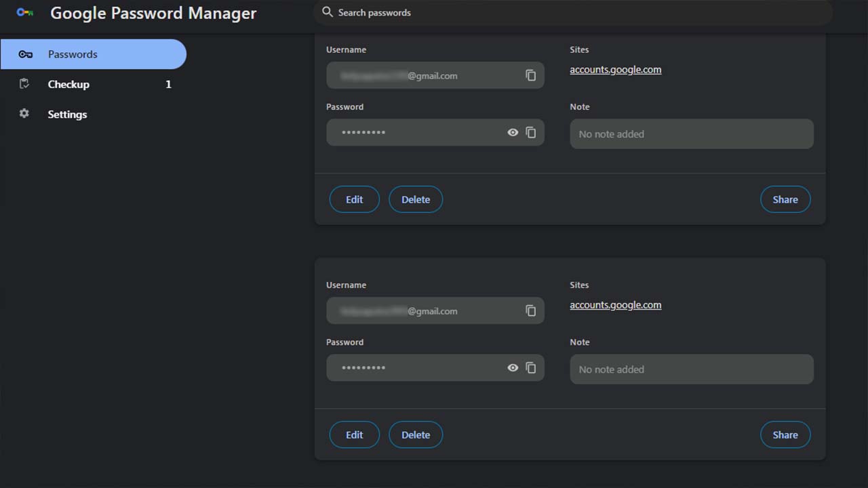Image resolution: width=868 pixels, height=488 pixels.
Task: Click the search magnifier icon
Action: 328,12
